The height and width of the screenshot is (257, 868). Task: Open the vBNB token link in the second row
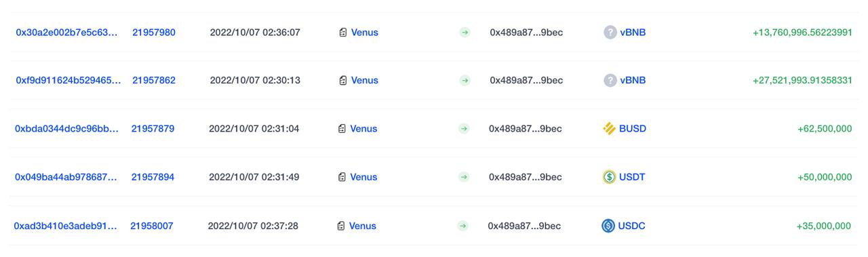coord(633,80)
